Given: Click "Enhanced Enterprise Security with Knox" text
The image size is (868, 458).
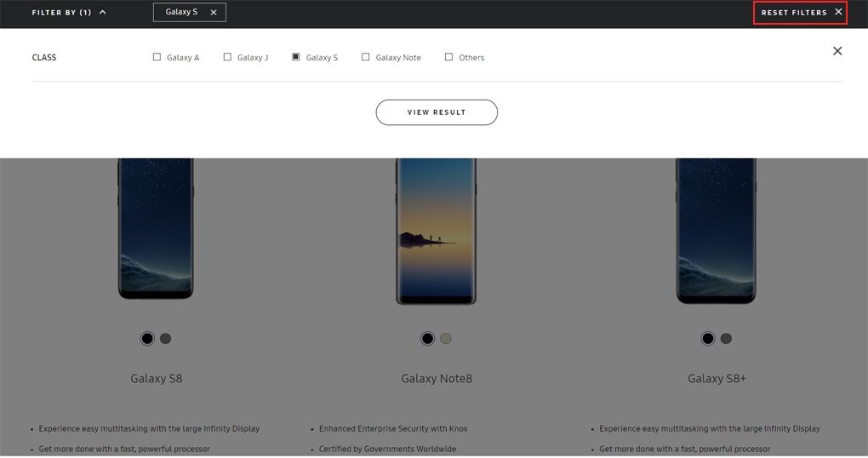Looking at the screenshot, I should (393, 429).
